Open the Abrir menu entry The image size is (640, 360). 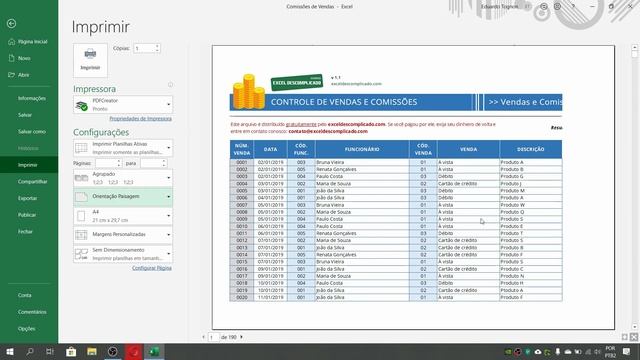click(29, 75)
